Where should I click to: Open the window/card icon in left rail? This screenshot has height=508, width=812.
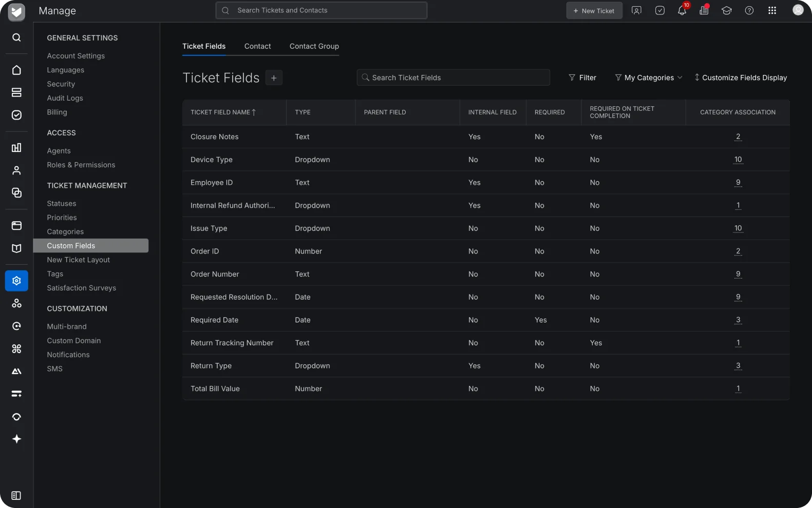tap(16, 225)
